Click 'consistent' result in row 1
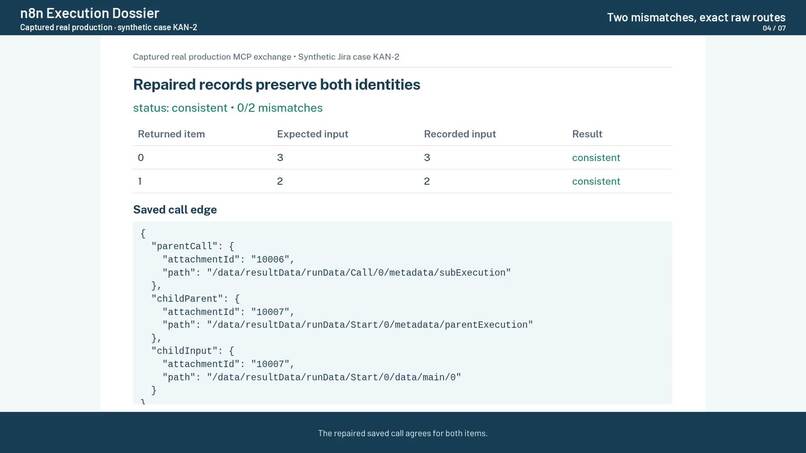This screenshot has height=453, width=806. [596, 181]
